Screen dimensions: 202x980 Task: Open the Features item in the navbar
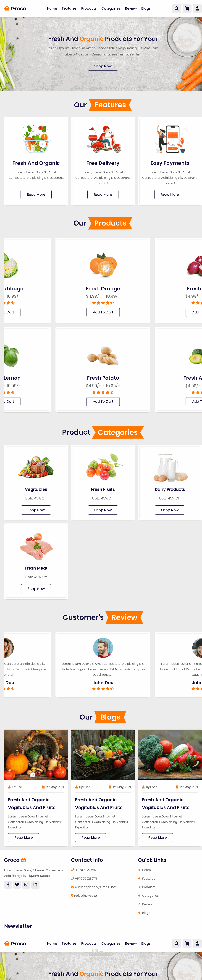[69, 8]
